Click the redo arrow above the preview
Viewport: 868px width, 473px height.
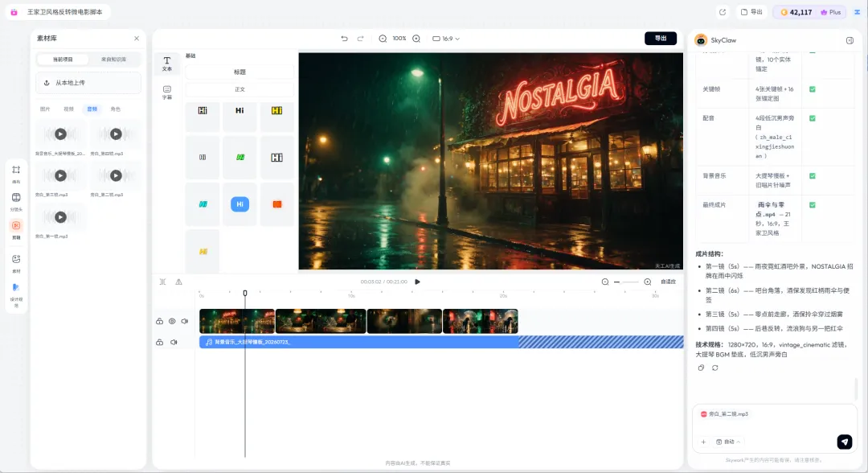360,39
